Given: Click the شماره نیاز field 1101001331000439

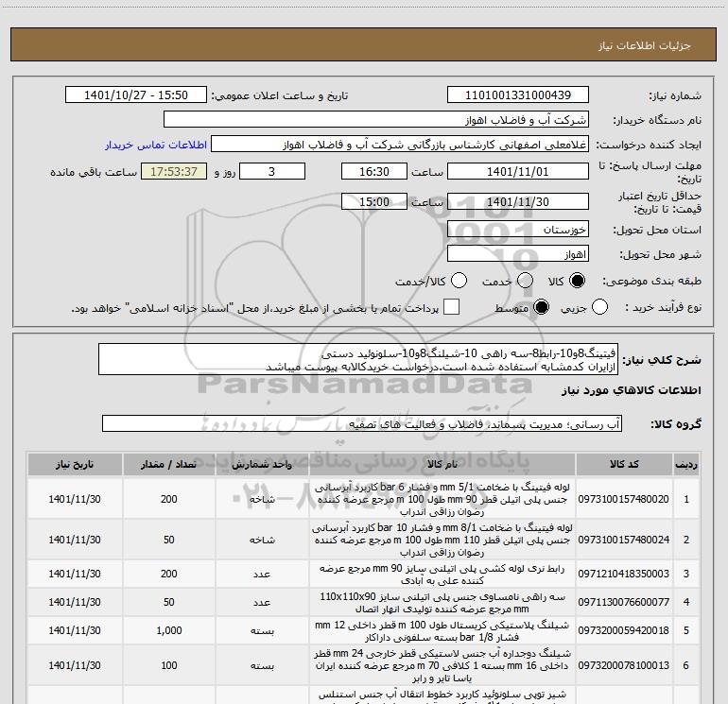Looking at the screenshot, I should point(518,95).
